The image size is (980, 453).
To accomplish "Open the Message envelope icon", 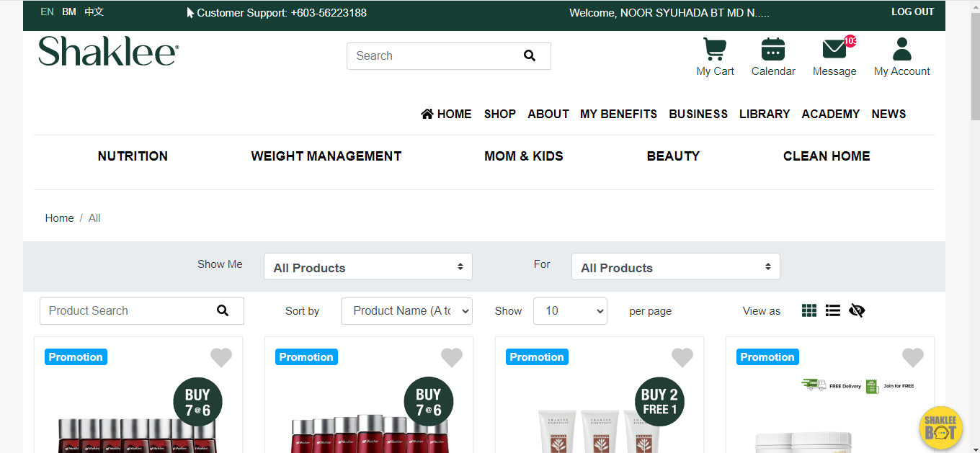I will click(x=836, y=48).
